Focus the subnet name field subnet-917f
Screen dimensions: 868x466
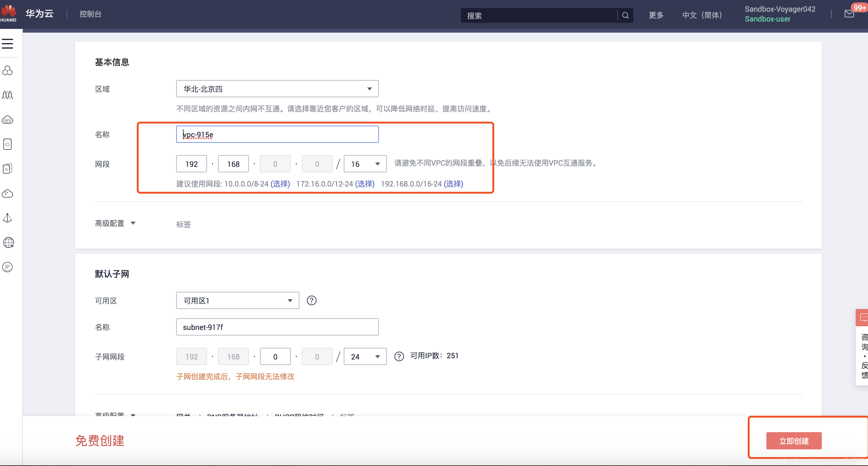click(277, 327)
